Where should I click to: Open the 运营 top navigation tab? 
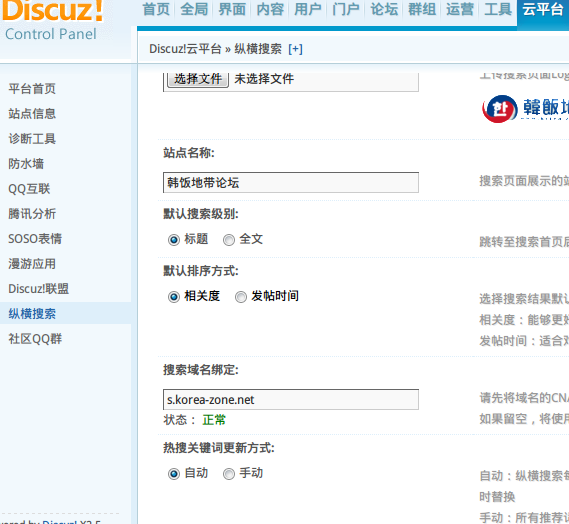coord(460,9)
